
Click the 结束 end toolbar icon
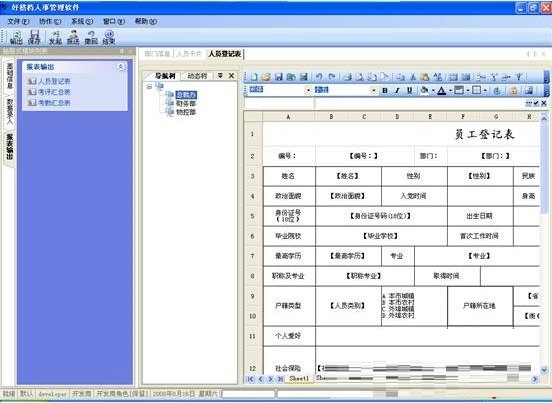pyautogui.click(x=109, y=37)
